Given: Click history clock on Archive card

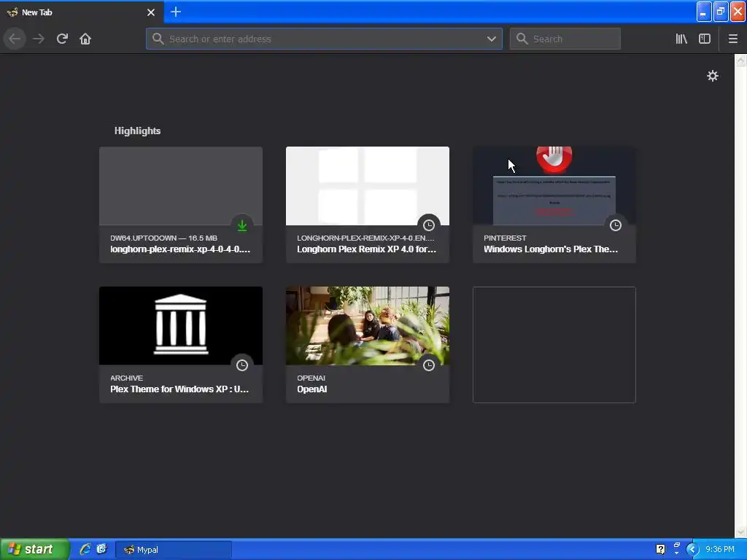Looking at the screenshot, I should pos(242,365).
